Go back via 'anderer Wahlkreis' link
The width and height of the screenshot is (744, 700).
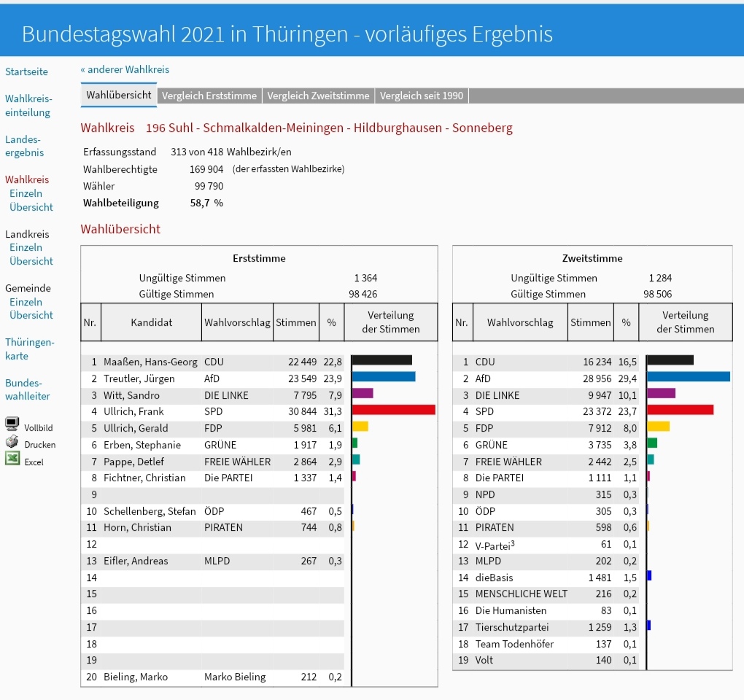click(x=125, y=70)
